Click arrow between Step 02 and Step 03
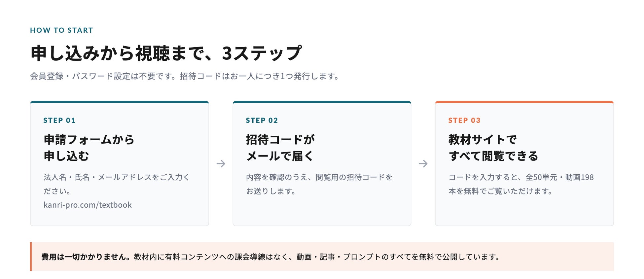This screenshot has height=279, width=644. pyautogui.click(x=423, y=164)
